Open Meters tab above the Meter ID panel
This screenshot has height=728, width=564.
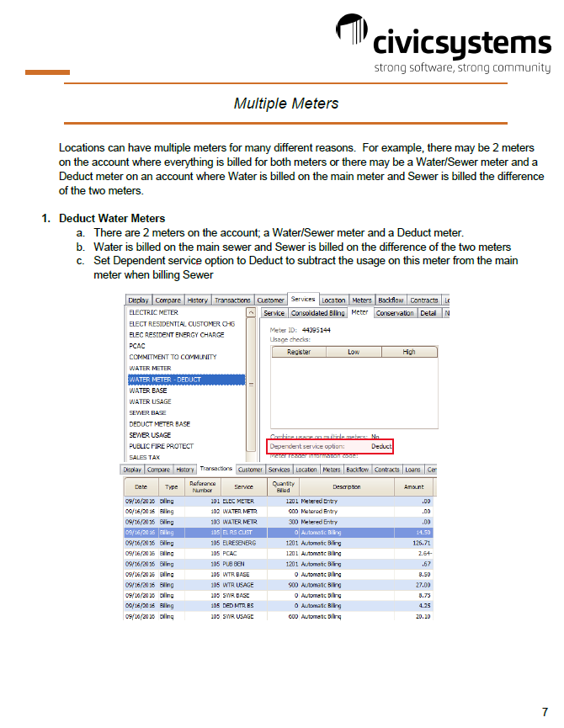pos(362,300)
